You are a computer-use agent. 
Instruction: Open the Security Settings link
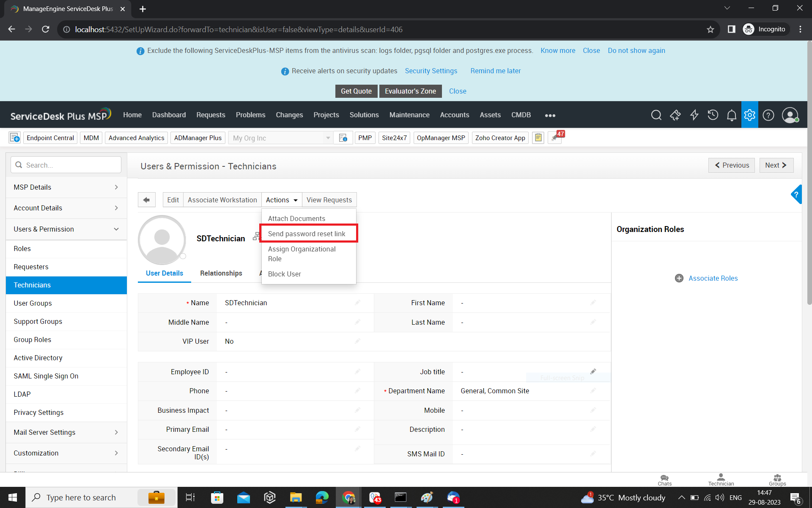(431, 71)
